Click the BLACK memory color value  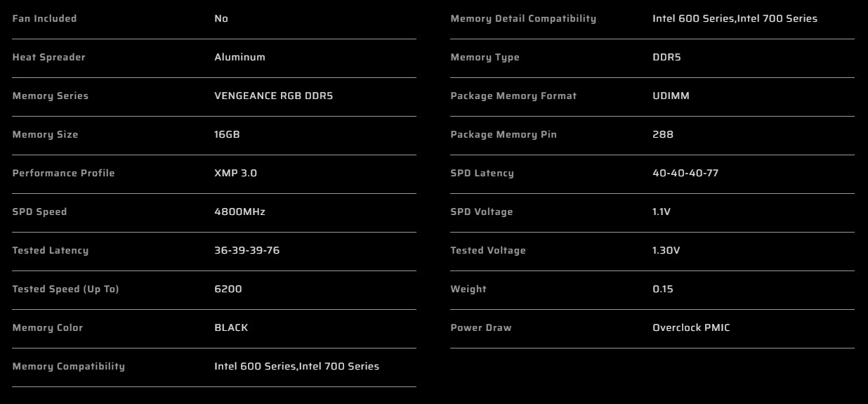(x=231, y=327)
